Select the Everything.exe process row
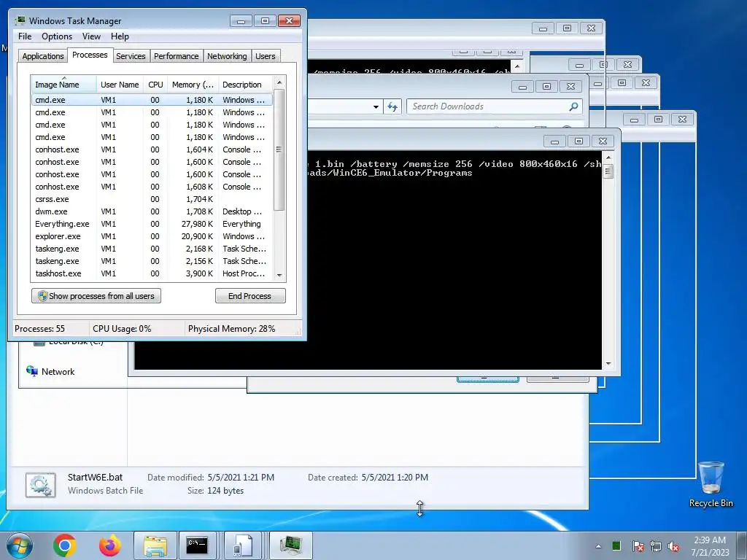 tap(152, 224)
